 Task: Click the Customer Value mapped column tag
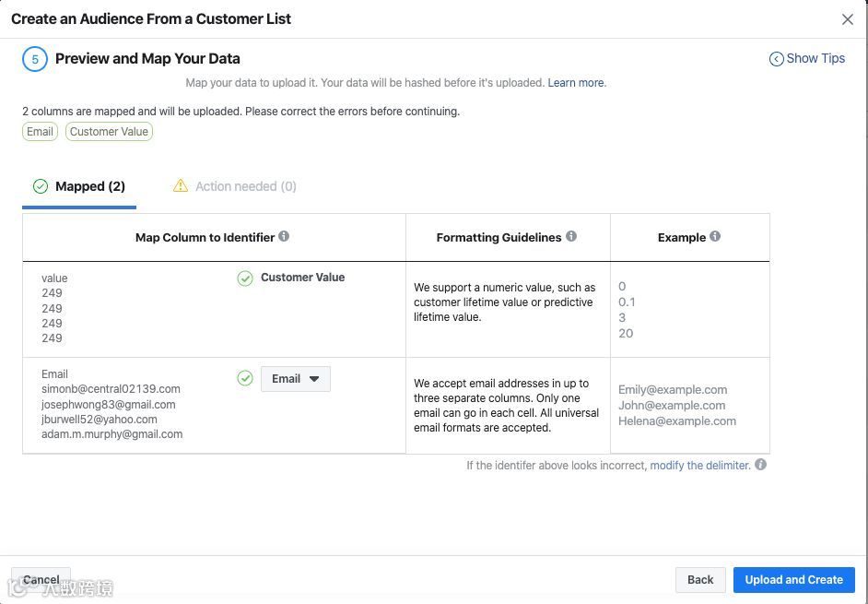109,132
